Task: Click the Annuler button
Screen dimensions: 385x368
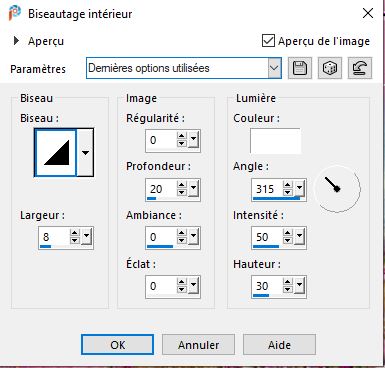Action: pyautogui.click(x=198, y=345)
